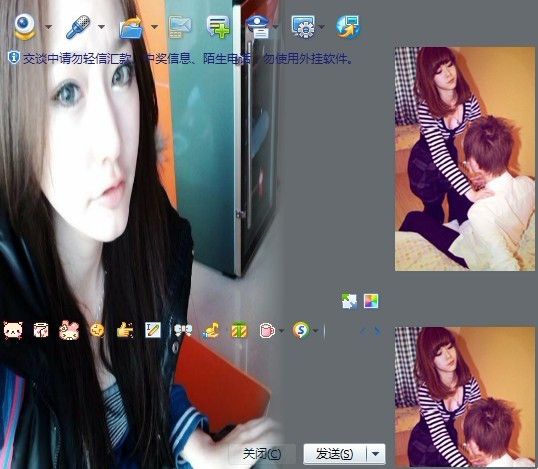This screenshot has width=538, height=469.
Task: Click the pink rabbit emoticon icon
Action: click(69, 330)
